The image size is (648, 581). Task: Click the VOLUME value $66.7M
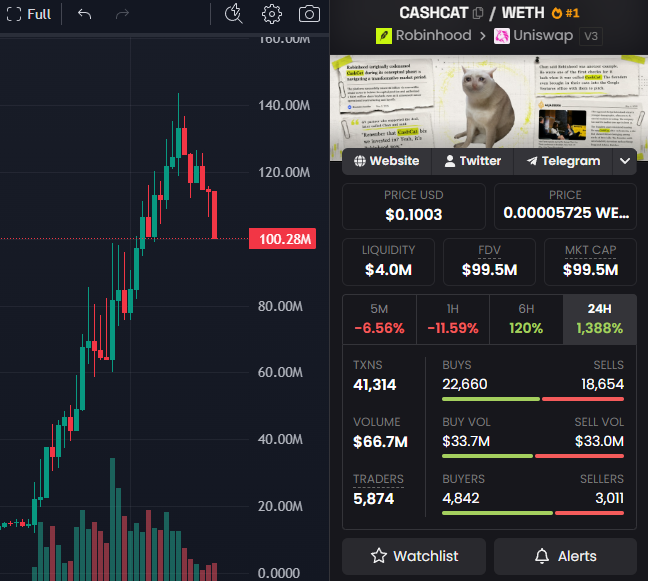[x=380, y=442]
